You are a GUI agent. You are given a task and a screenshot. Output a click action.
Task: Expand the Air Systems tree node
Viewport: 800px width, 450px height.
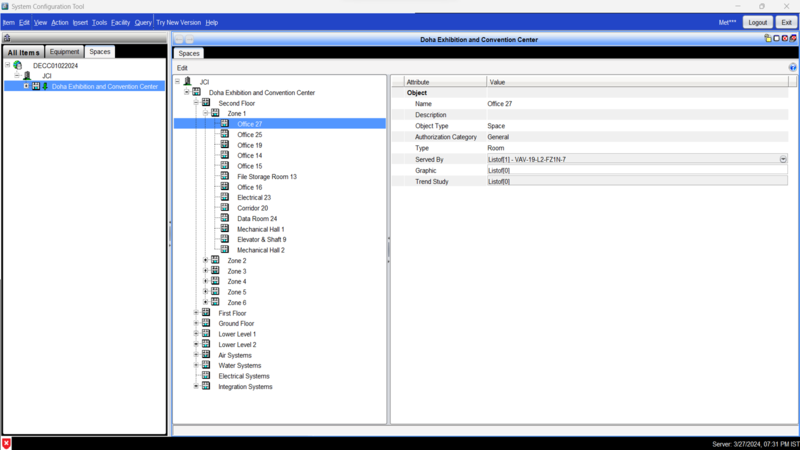point(196,355)
